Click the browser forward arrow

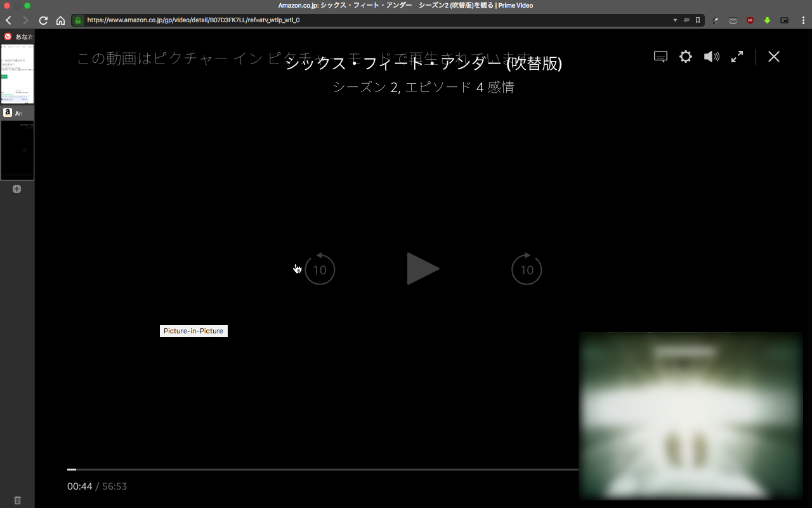tap(25, 20)
